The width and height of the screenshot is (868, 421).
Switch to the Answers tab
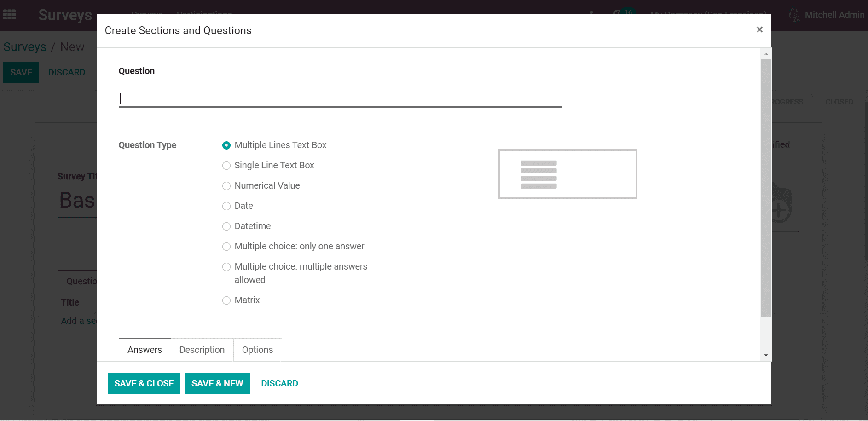click(x=145, y=350)
